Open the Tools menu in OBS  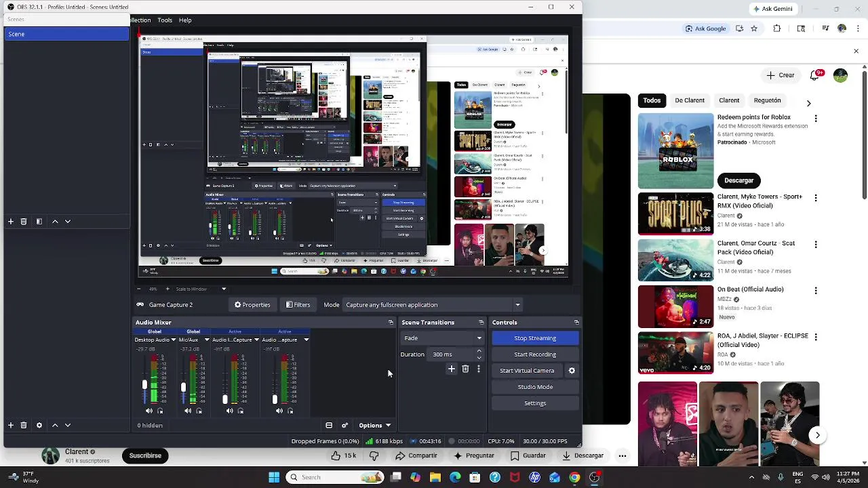(x=165, y=20)
